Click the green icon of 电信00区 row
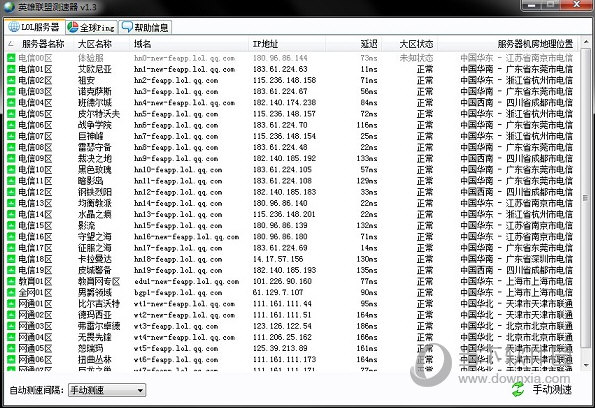595x408 pixels. (x=11, y=58)
